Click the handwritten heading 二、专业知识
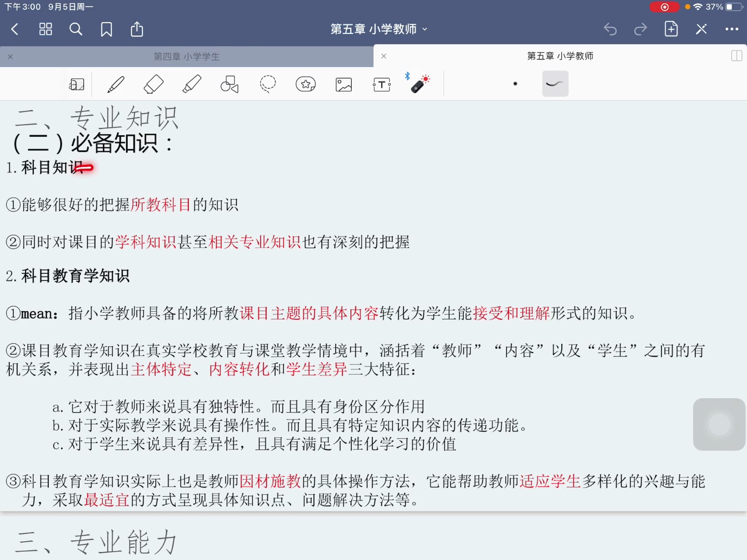The width and height of the screenshot is (747, 560). (x=96, y=118)
